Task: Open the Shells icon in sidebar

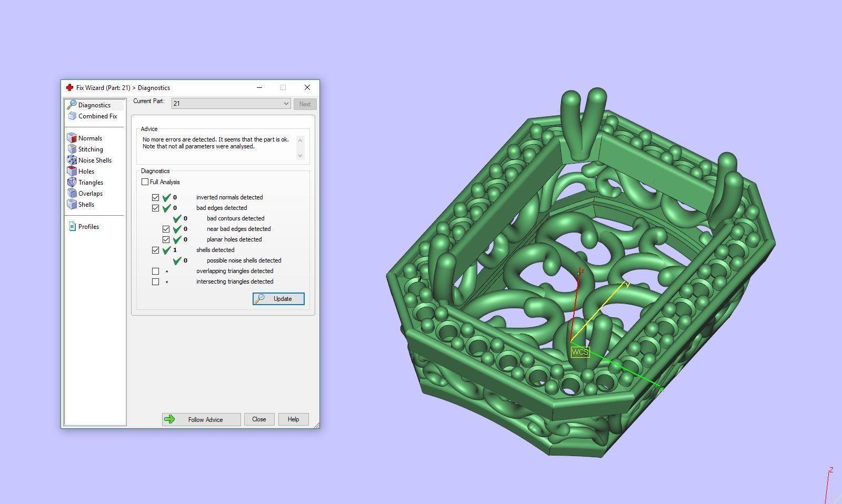Action: [72, 205]
